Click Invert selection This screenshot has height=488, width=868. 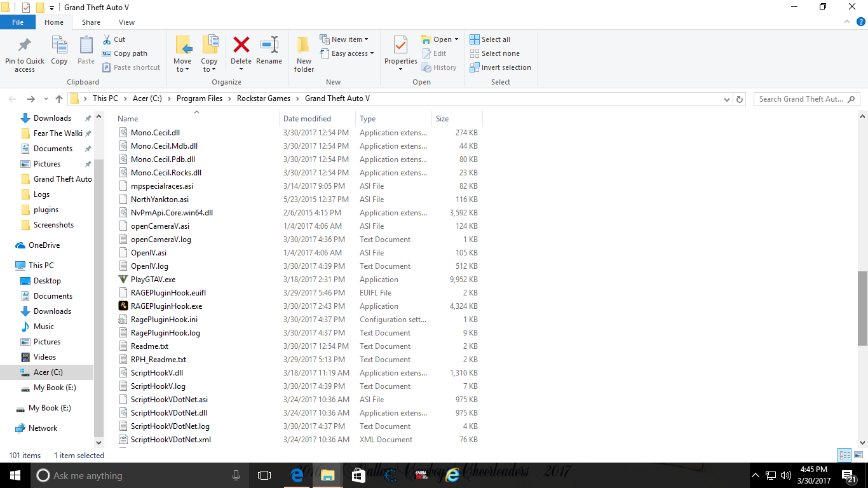coord(500,67)
